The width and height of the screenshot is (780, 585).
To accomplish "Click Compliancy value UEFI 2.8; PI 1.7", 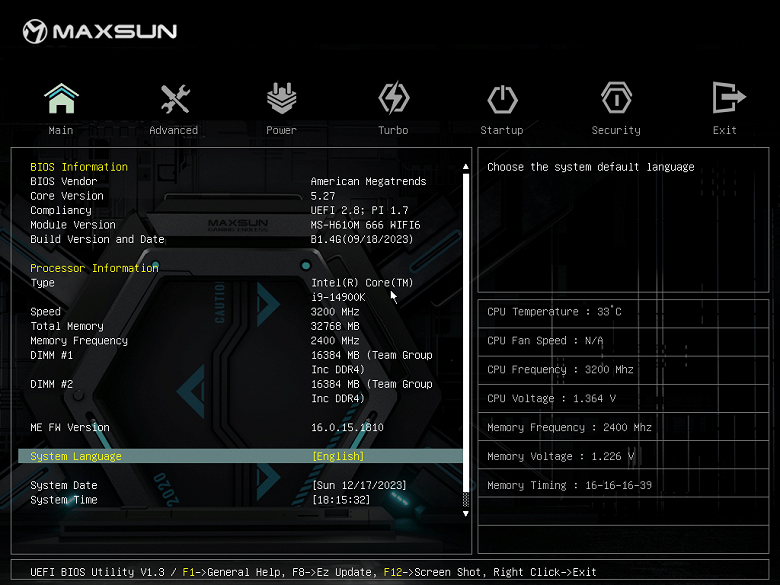I will [360, 210].
